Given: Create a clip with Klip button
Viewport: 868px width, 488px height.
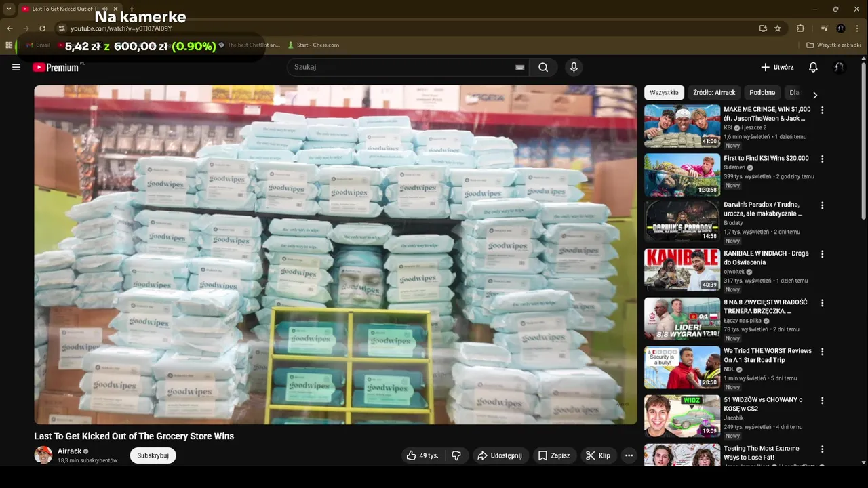Looking at the screenshot, I should pyautogui.click(x=598, y=455).
